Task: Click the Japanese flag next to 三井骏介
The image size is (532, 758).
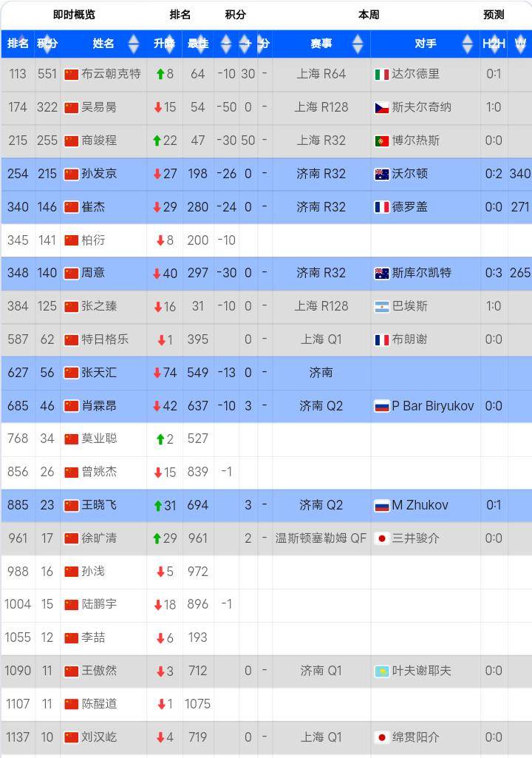Action: pos(381,538)
